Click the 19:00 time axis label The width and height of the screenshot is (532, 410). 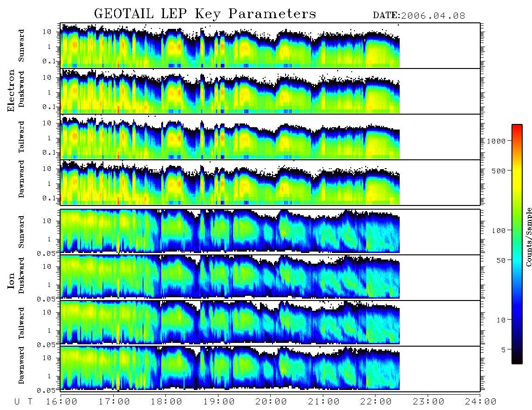(x=218, y=402)
